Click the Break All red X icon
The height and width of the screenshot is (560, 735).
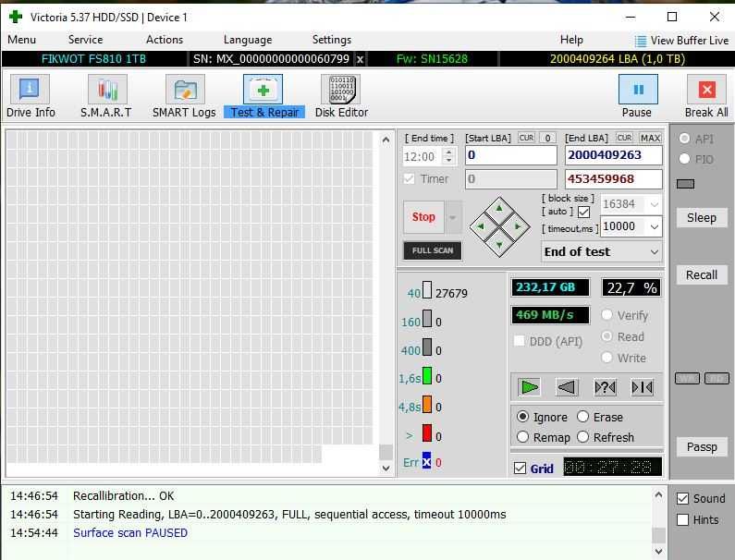click(x=707, y=89)
